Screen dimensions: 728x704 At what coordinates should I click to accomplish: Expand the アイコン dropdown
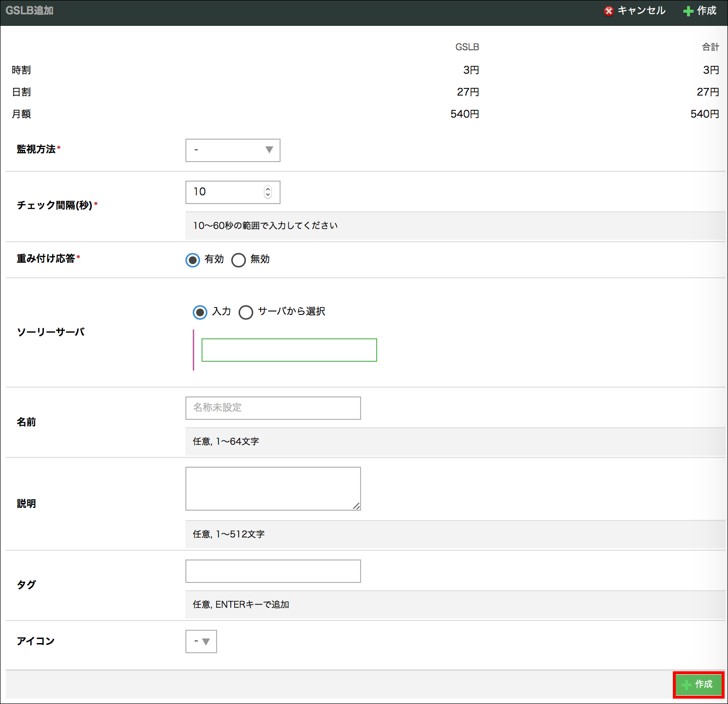tap(201, 642)
